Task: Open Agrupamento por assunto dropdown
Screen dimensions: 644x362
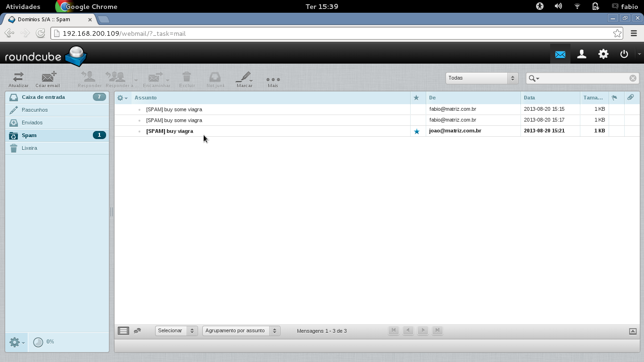Action: point(241,331)
